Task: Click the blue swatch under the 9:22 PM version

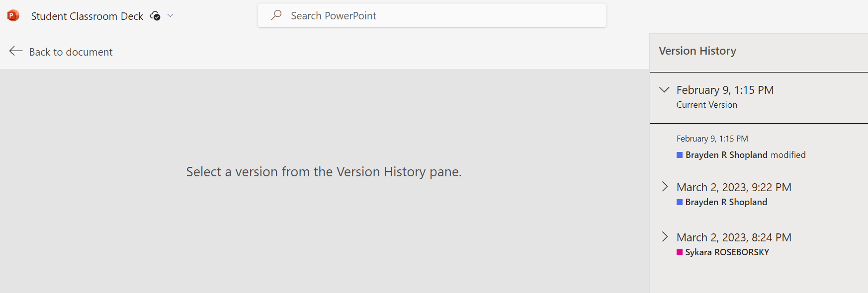Action: pyautogui.click(x=680, y=202)
